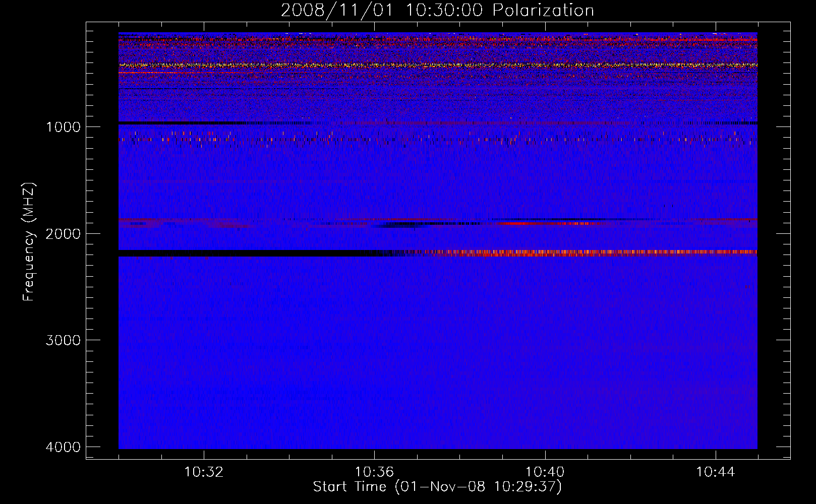Click the 10:36 time tick label
This screenshot has width=816, height=504.
[374, 472]
